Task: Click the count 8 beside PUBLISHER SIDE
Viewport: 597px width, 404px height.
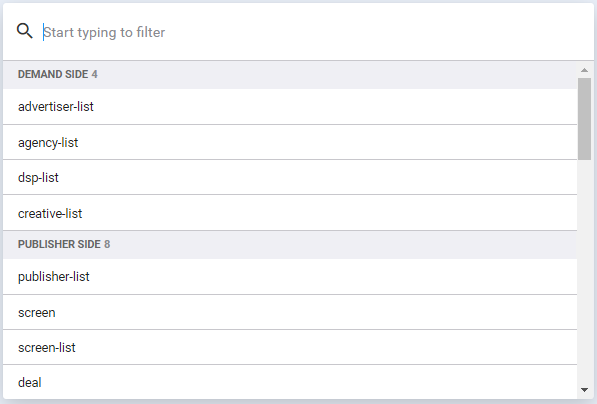Action: tap(107, 244)
